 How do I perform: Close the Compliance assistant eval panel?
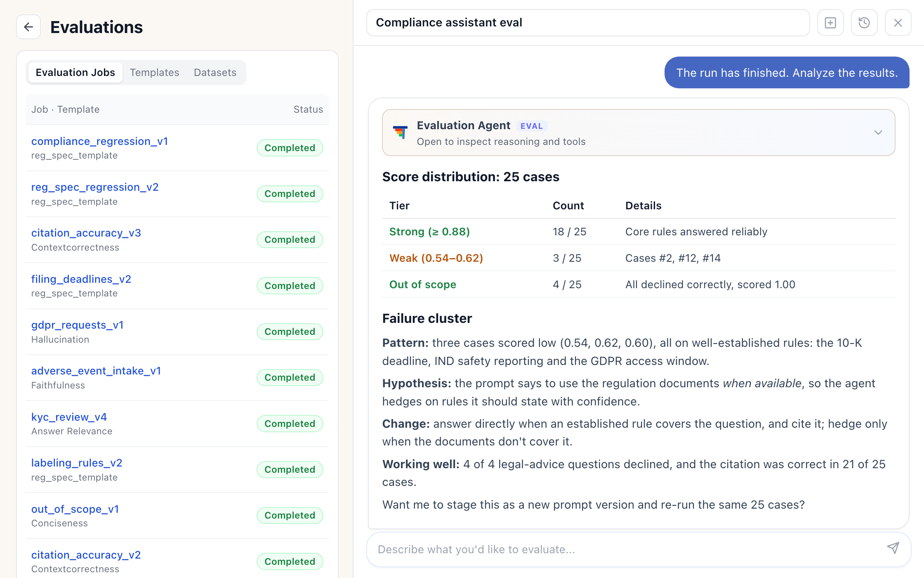[898, 23]
